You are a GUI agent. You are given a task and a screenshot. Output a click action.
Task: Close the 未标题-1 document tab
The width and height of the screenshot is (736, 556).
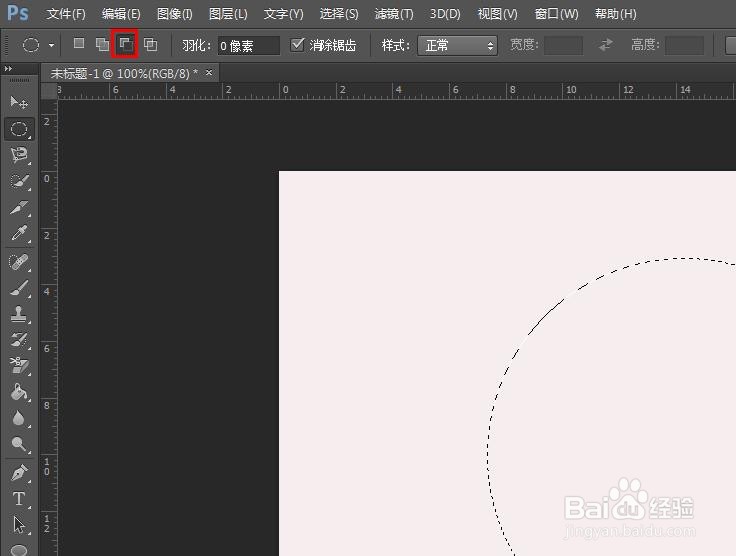tap(209, 73)
